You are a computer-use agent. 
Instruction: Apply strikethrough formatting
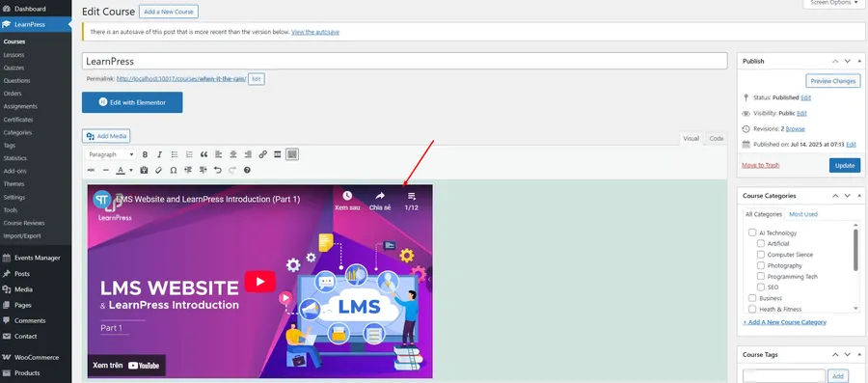91,170
